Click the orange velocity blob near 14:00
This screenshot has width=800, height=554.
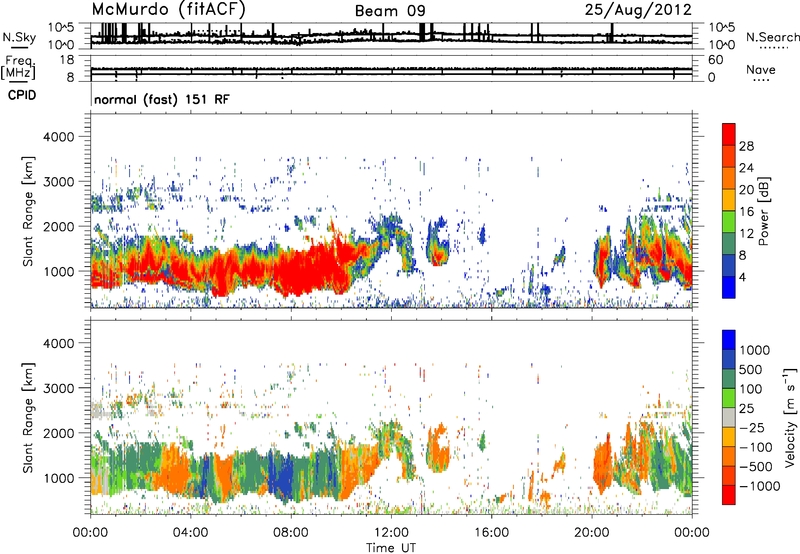(x=438, y=448)
